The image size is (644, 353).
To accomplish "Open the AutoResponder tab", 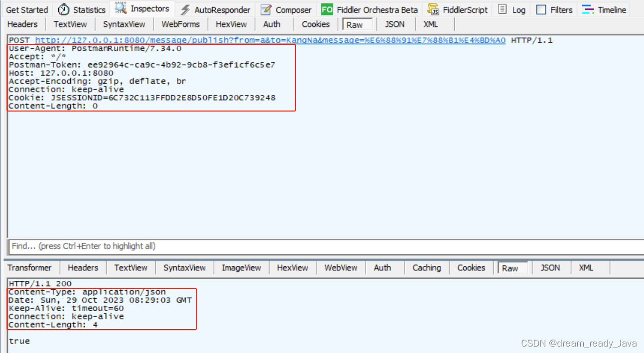I will coord(216,9).
